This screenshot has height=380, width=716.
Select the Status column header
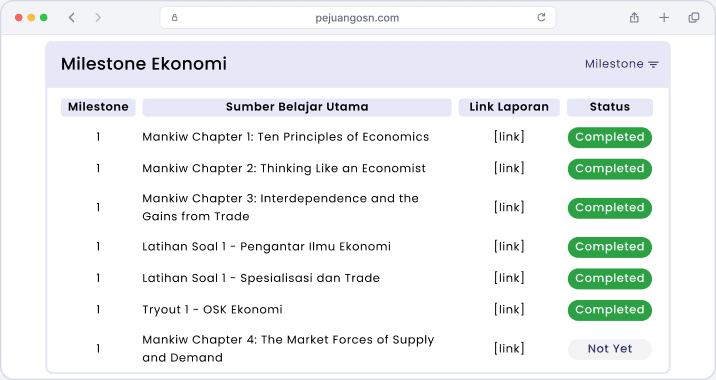point(610,107)
